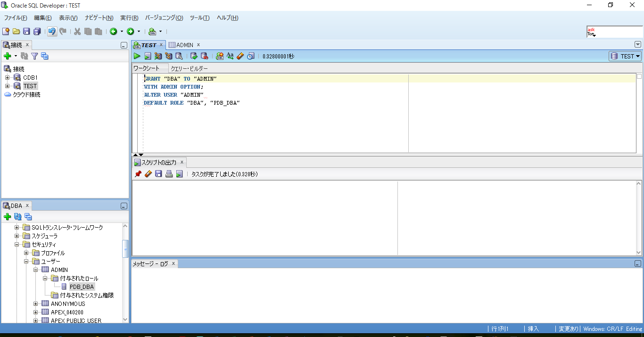Close the メッセージ - ログ tab

click(x=173, y=263)
